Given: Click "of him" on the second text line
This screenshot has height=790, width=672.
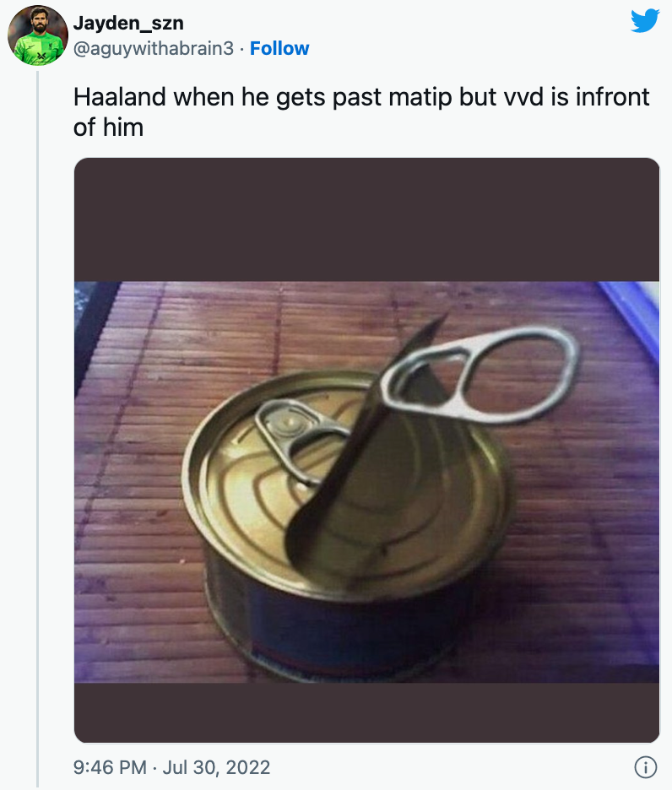Looking at the screenshot, I should [x=108, y=127].
